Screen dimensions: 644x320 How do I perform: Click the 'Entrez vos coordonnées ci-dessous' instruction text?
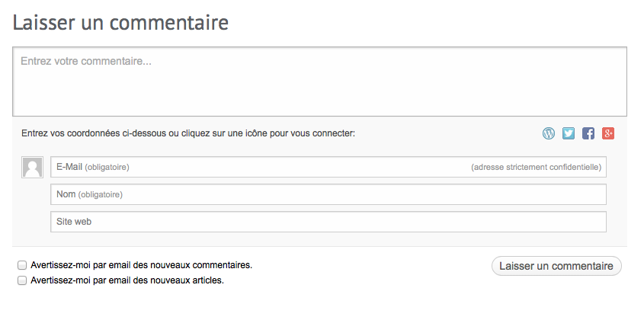point(188,133)
